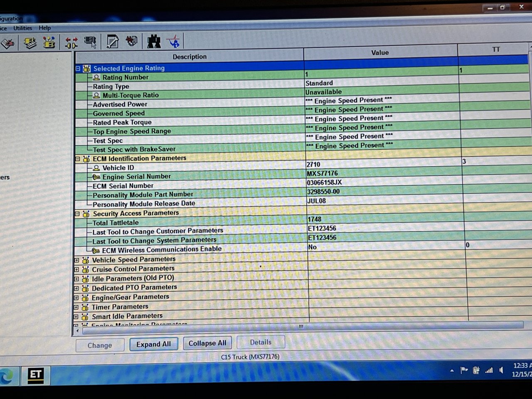Expand the Cruise Control Parameters group
532x399 pixels.
click(x=76, y=270)
